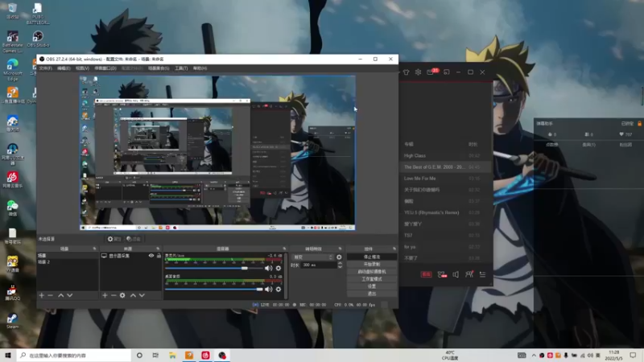The height and width of the screenshot is (362, 644).
Task: Show hidden system tray icons chevron
Action: point(534,356)
